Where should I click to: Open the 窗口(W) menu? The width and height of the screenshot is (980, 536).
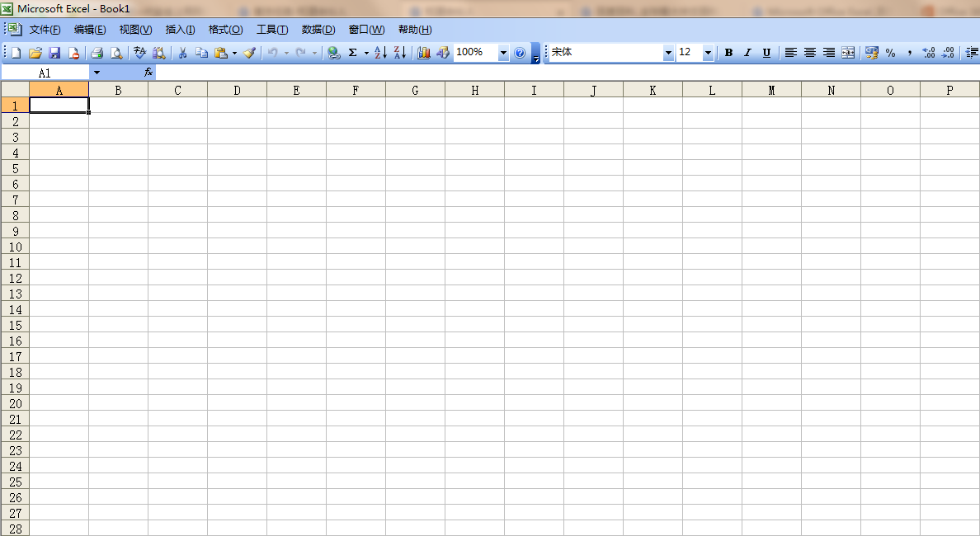pyautogui.click(x=367, y=30)
